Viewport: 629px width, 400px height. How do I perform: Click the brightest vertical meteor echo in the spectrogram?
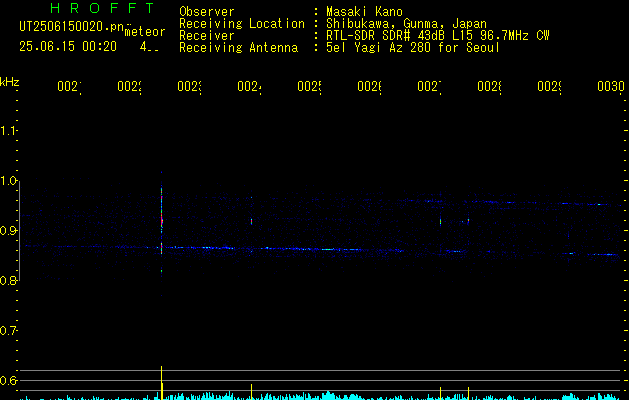click(x=162, y=221)
